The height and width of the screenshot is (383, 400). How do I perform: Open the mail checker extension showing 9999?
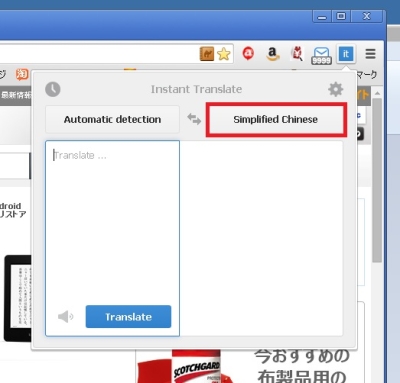321,55
